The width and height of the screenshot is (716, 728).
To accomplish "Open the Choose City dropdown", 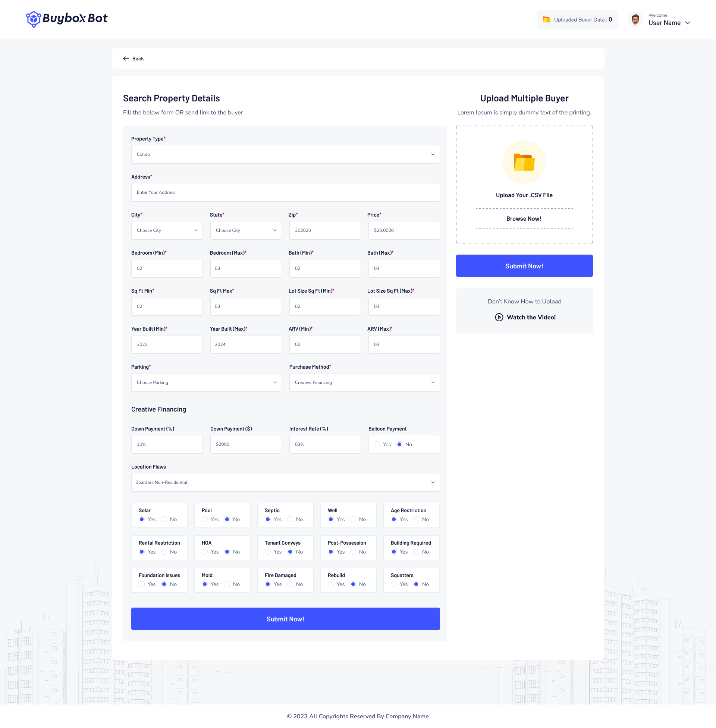I will pyautogui.click(x=167, y=230).
